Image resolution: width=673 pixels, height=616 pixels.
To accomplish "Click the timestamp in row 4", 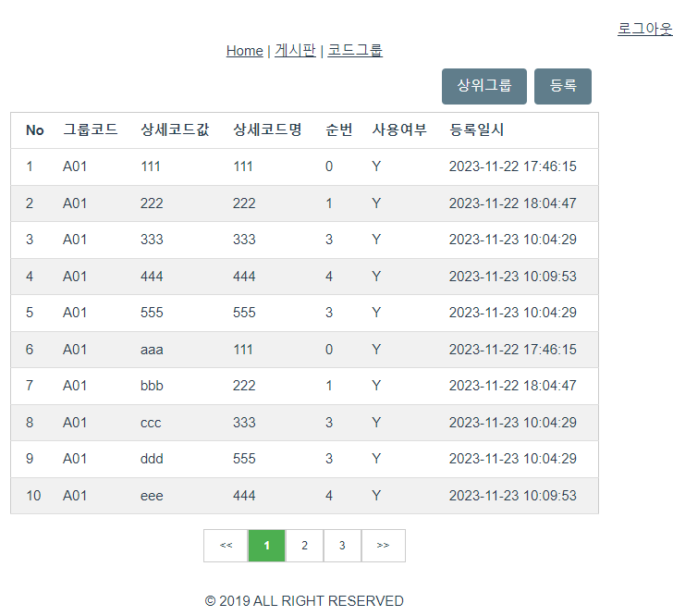I will click(x=512, y=277).
